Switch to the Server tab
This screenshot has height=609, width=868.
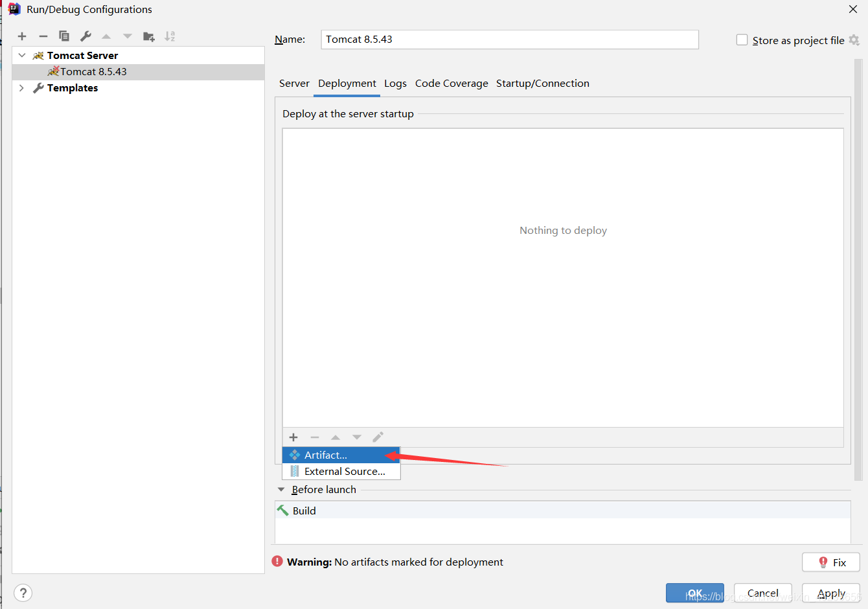coord(294,84)
